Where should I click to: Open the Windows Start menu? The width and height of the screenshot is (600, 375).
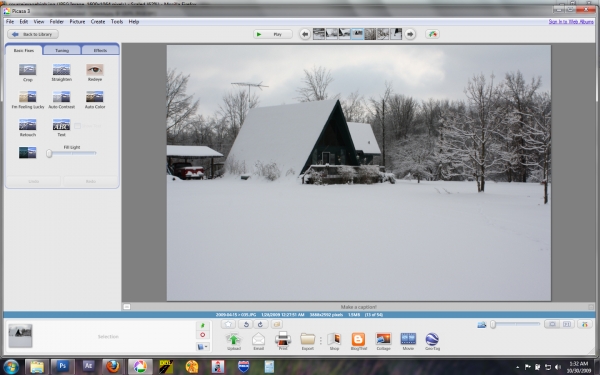click(x=11, y=367)
